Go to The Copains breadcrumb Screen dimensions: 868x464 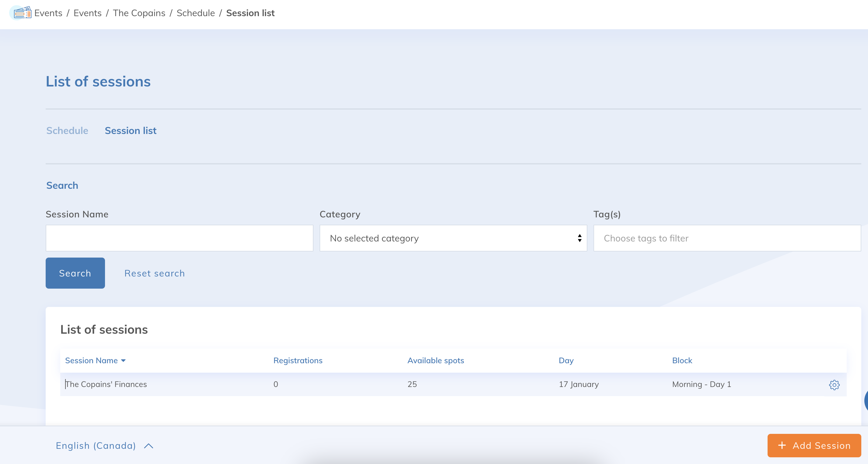click(139, 13)
